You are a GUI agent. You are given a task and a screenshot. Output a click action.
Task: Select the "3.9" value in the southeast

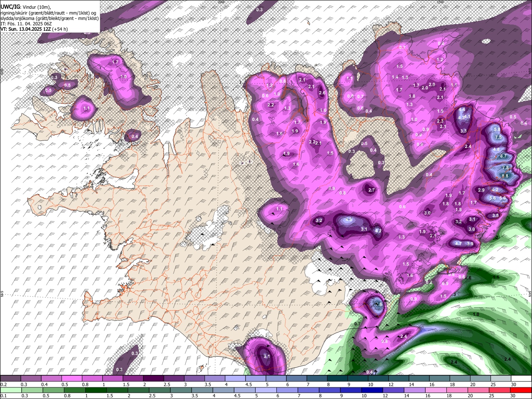pos(470,243)
